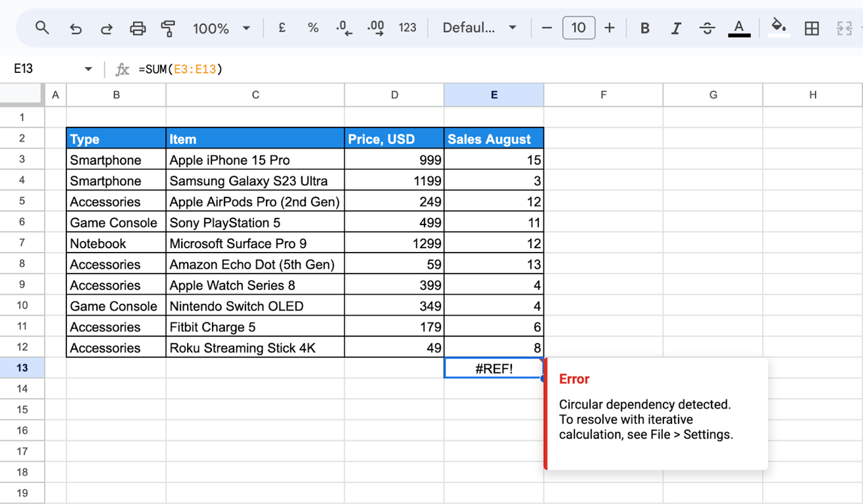Format cell as percent
The width and height of the screenshot is (863, 504).
[x=313, y=28]
